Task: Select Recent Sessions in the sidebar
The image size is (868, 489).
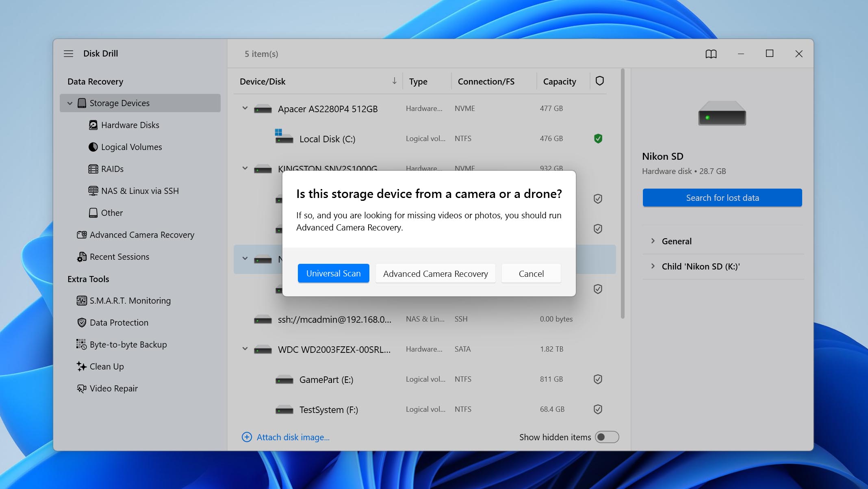Action: [119, 256]
